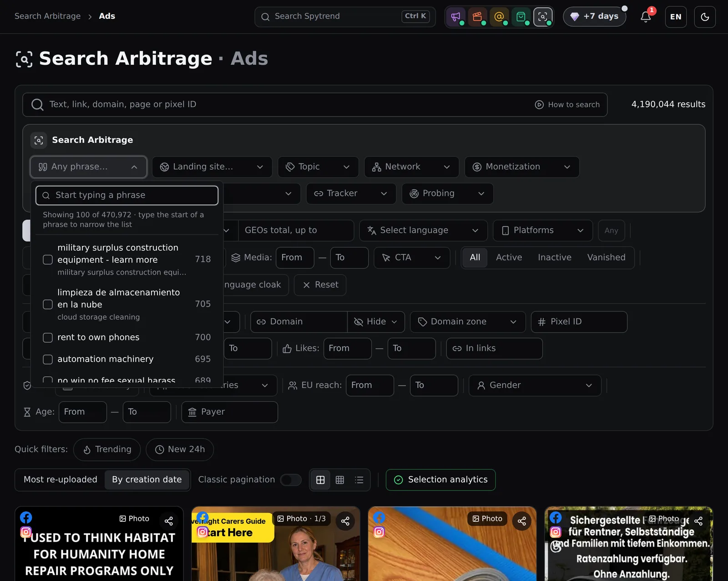The width and height of the screenshot is (728, 581).
Task: Click the How to search play icon
Action: [539, 105]
